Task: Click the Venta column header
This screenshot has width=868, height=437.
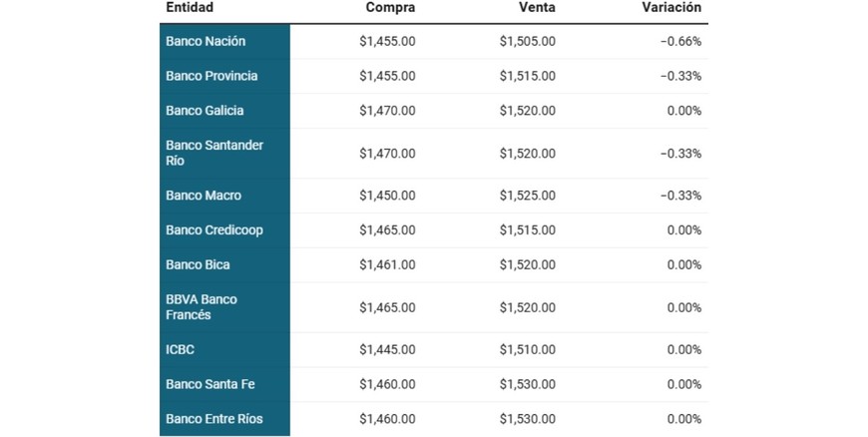Action: (x=537, y=8)
